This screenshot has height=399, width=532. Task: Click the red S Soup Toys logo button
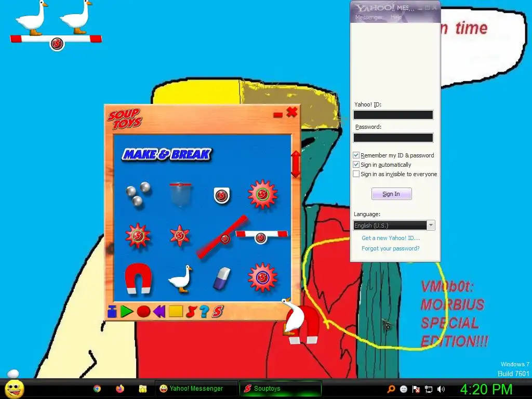218,311
